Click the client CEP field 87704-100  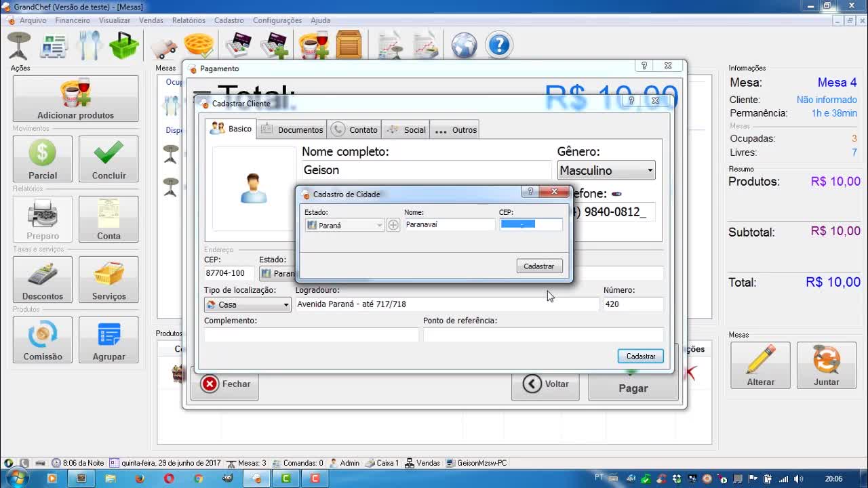click(x=229, y=273)
